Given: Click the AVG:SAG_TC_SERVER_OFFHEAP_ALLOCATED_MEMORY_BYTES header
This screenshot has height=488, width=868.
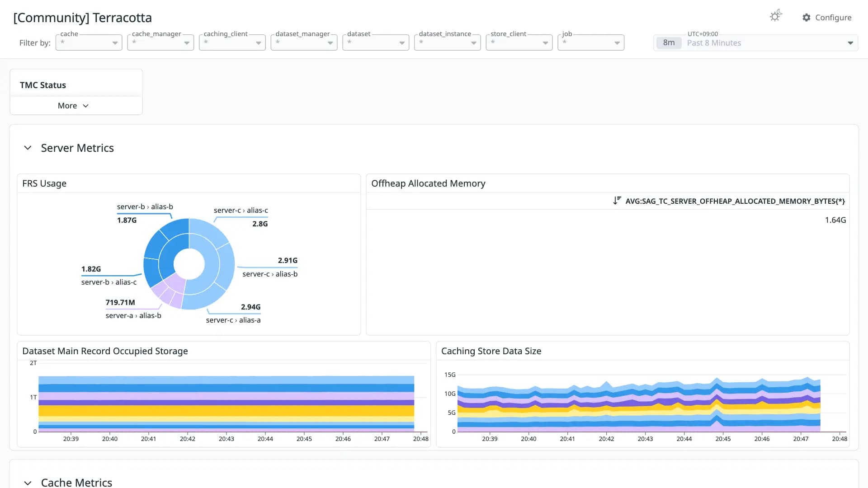Looking at the screenshot, I should [735, 201].
